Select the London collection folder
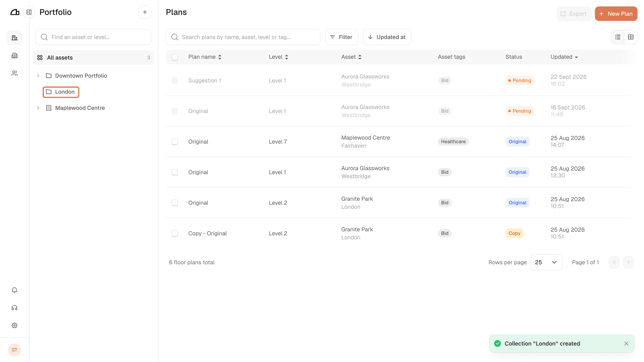 tap(61, 92)
